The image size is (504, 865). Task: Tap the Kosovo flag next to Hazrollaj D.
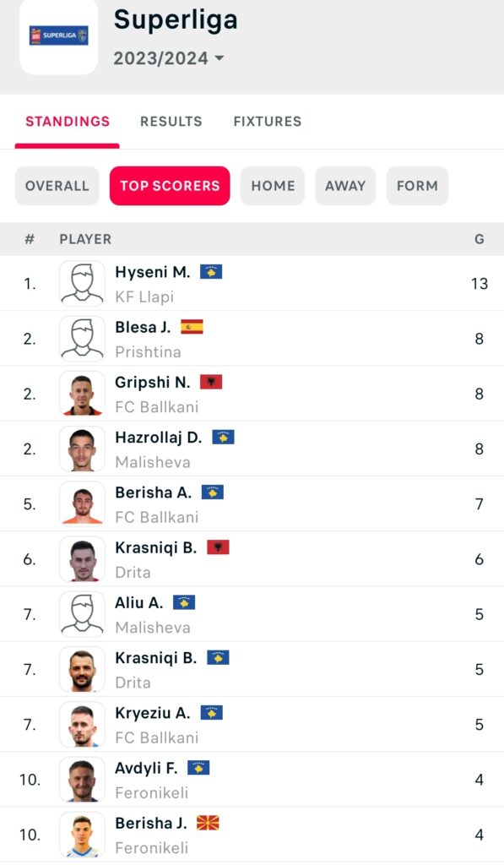[224, 437]
